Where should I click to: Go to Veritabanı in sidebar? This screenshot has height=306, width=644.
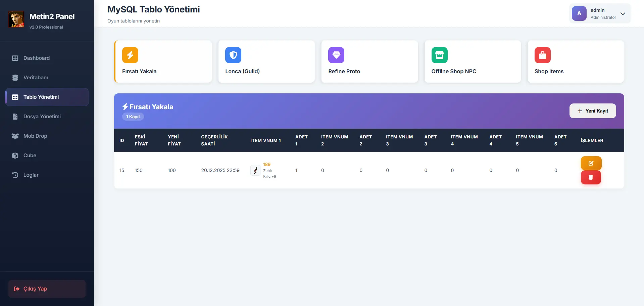(36, 78)
